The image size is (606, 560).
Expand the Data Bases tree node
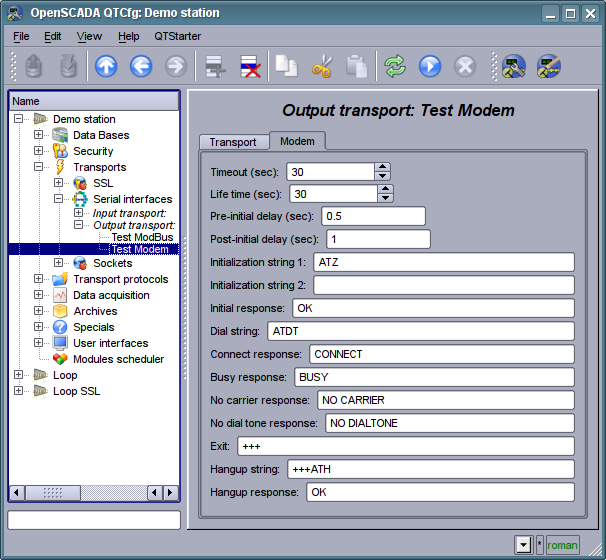(x=38, y=135)
